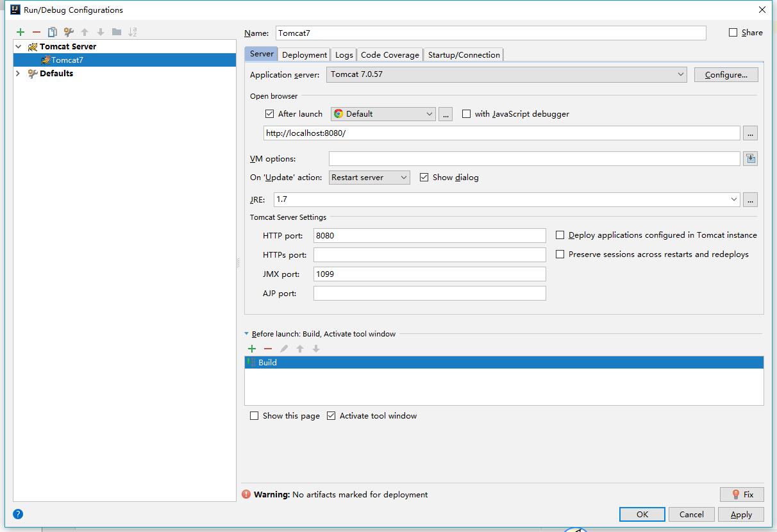This screenshot has width=777, height=532.
Task: Click AJP port input field
Action: point(430,294)
